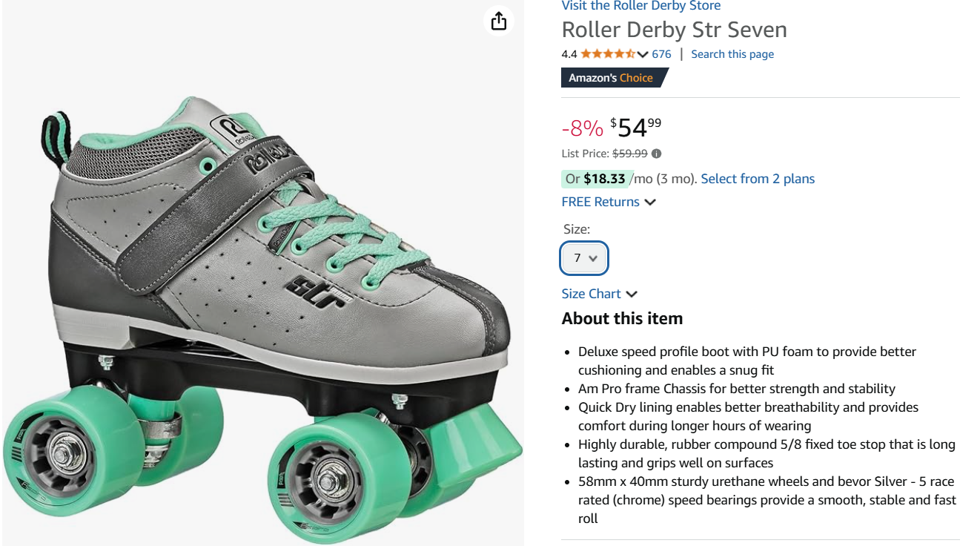Click the FREE Returns text

tap(600, 202)
